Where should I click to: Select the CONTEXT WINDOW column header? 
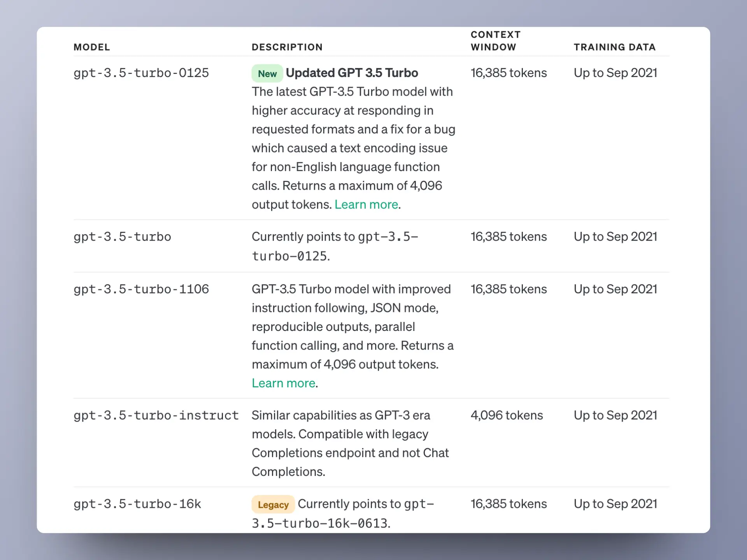click(x=495, y=41)
